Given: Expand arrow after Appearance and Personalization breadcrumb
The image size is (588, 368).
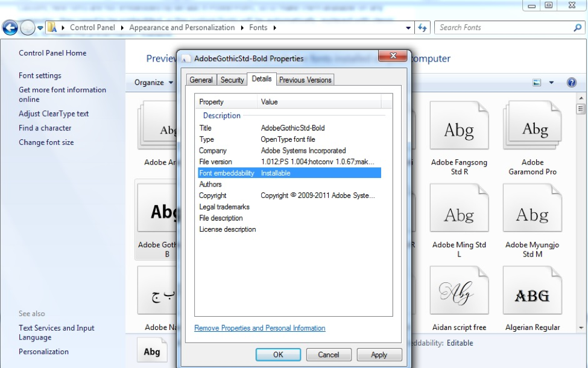Looking at the screenshot, I should click(242, 28).
